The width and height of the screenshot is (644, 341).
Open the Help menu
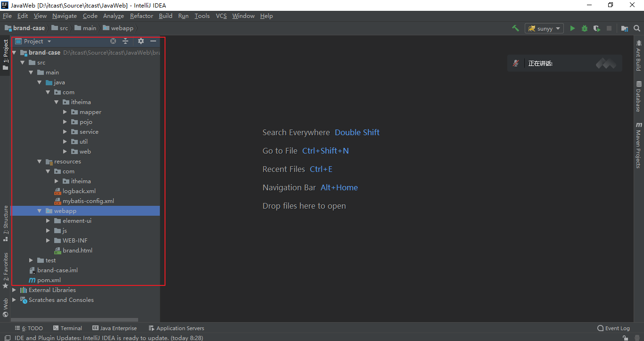point(266,16)
